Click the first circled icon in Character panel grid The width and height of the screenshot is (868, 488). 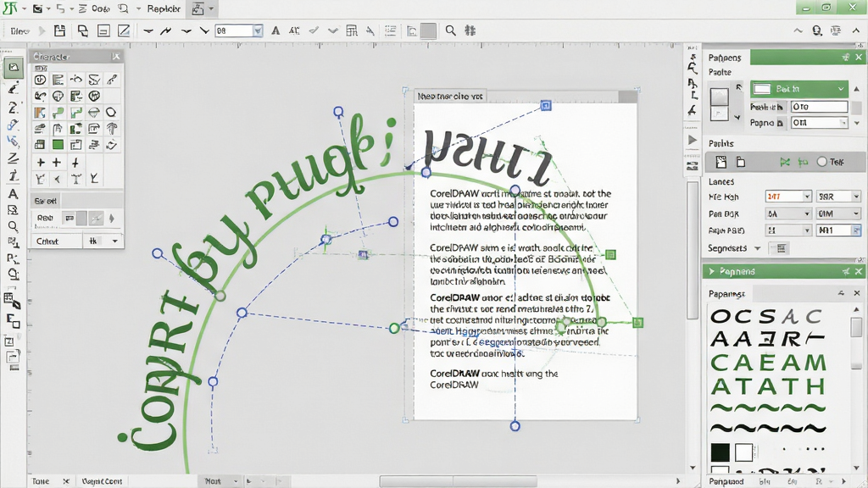pyautogui.click(x=40, y=80)
